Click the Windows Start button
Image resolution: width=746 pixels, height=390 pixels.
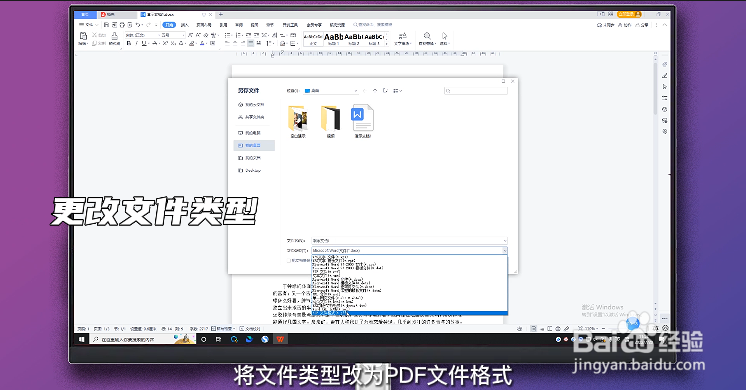82,339
